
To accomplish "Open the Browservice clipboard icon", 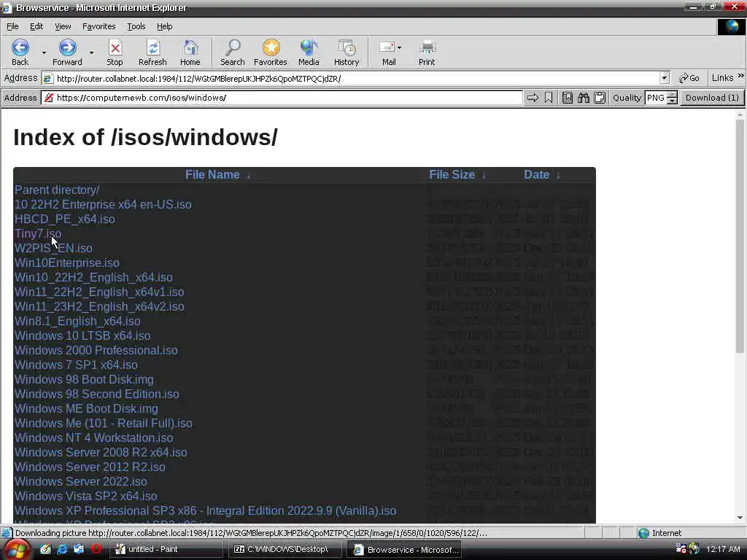I will pyautogui.click(x=600, y=98).
